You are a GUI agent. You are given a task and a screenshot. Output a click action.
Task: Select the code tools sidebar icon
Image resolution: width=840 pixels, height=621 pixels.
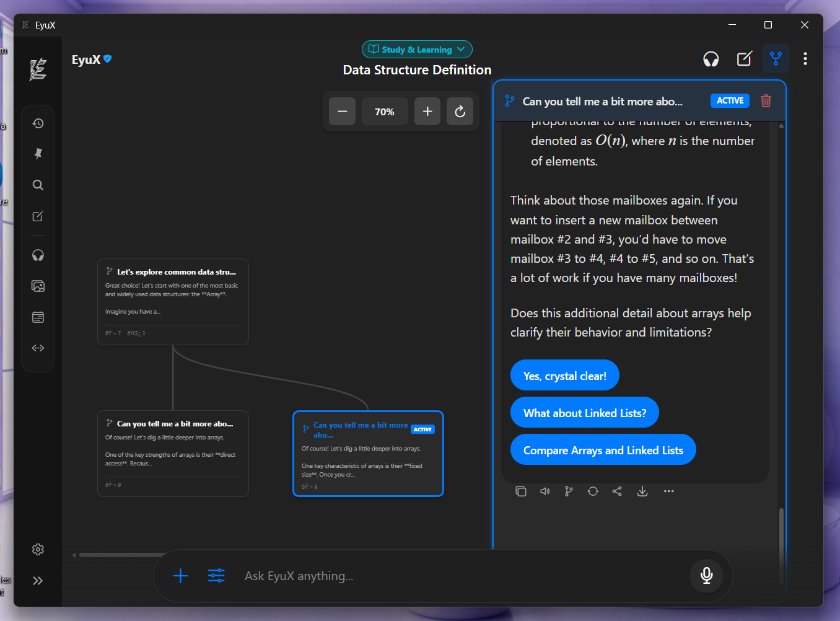38,348
